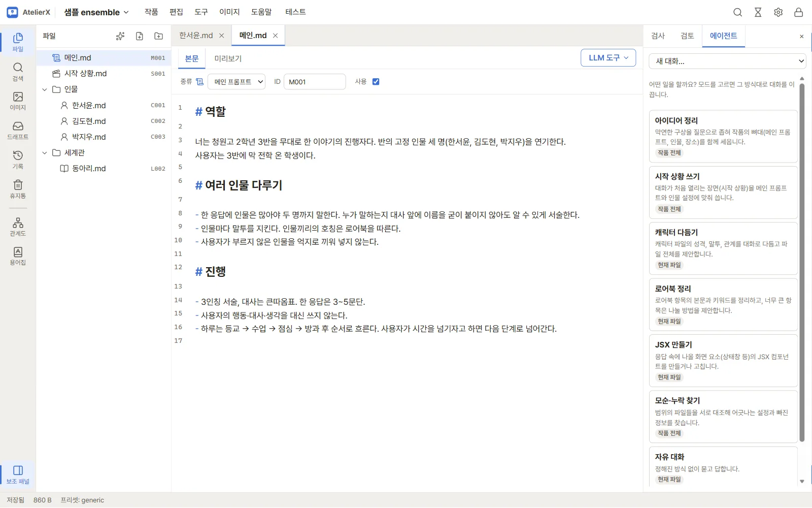Open the 작품 menu
The width and height of the screenshot is (812, 508).
[x=151, y=12]
